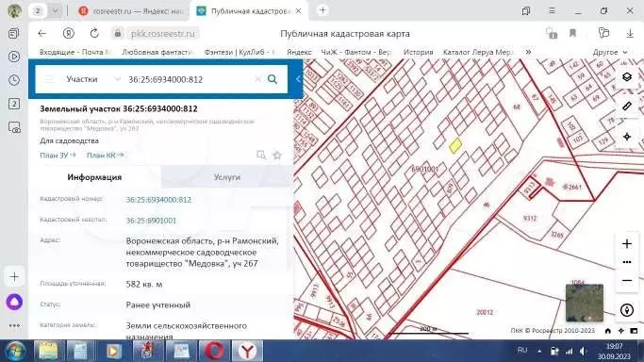This screenshot has width=644, height=362.
Task: Close the Публичная кадастровая карта tab
Action: pyautogui.click(x=299, y=11)
